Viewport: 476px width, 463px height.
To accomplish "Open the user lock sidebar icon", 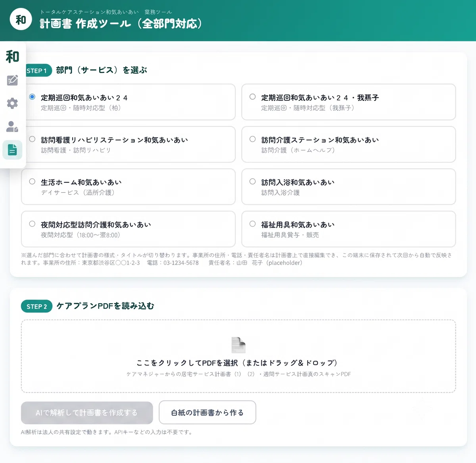I will click(x=12, y=127).
